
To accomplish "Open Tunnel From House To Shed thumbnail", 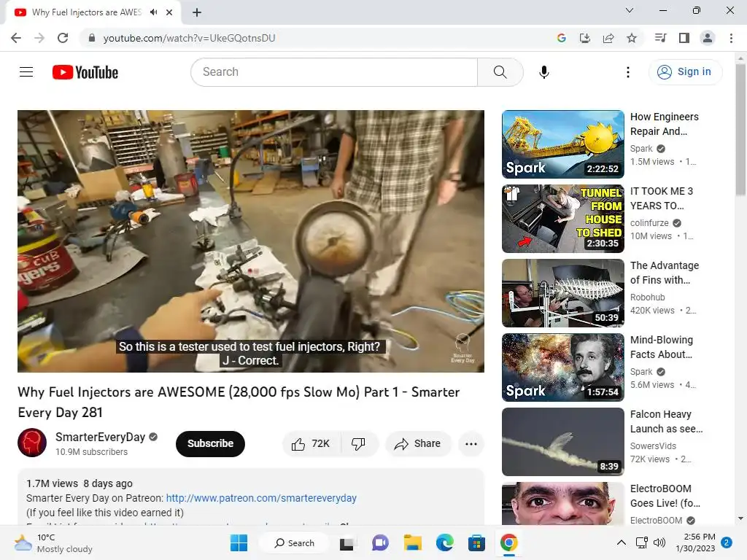I will [562, 219].
